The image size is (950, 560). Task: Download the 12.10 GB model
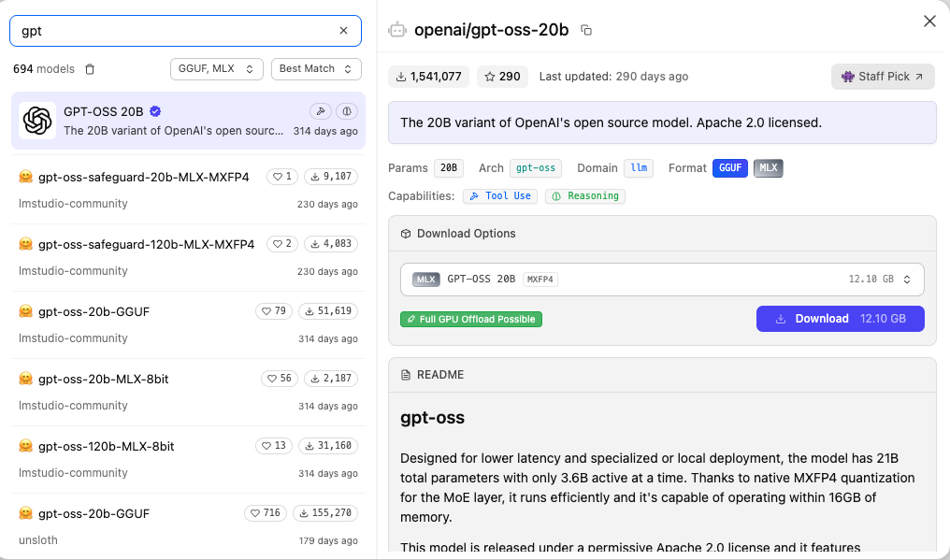coord(841,319)
